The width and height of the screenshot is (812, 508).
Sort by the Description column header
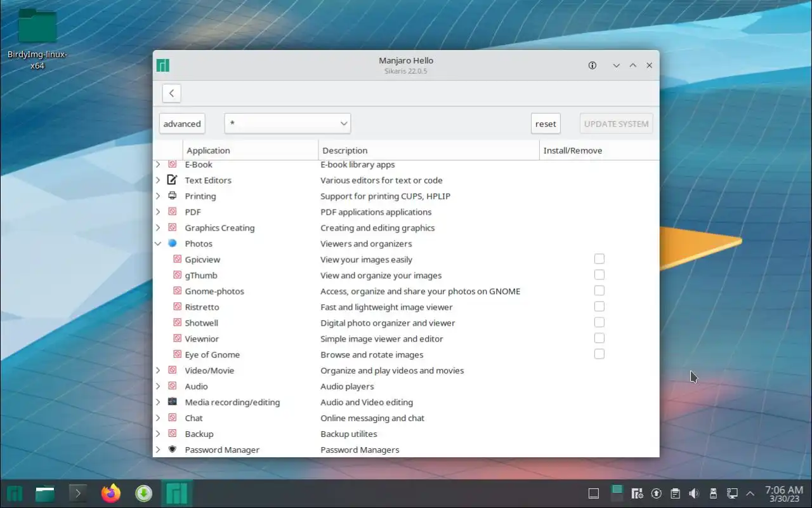tap(429, 150)
